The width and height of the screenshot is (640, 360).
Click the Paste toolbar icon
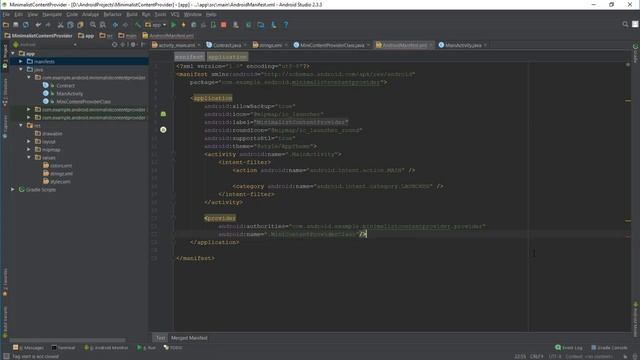(80, 25)
